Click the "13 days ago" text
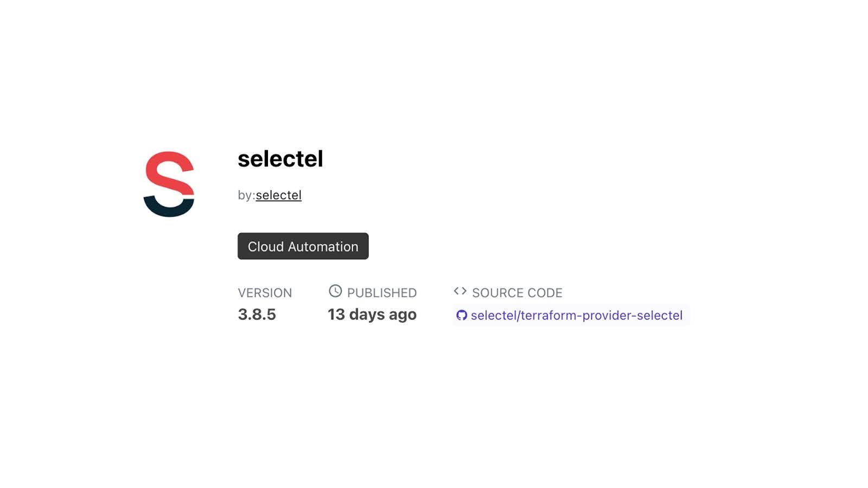The image size is (868, 488). coord(372,314)
